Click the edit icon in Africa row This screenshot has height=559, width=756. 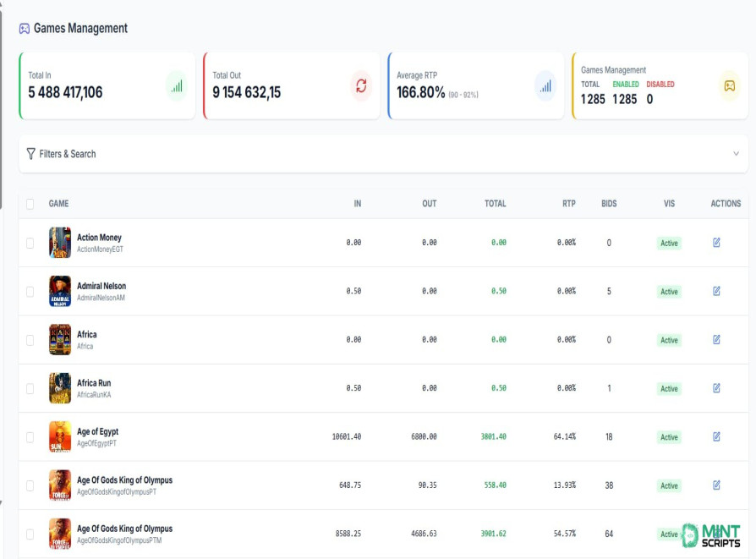pos(716,340)
